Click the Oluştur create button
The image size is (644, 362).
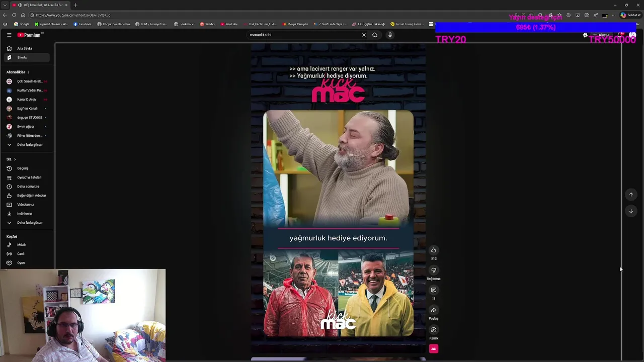click(601, 35)
